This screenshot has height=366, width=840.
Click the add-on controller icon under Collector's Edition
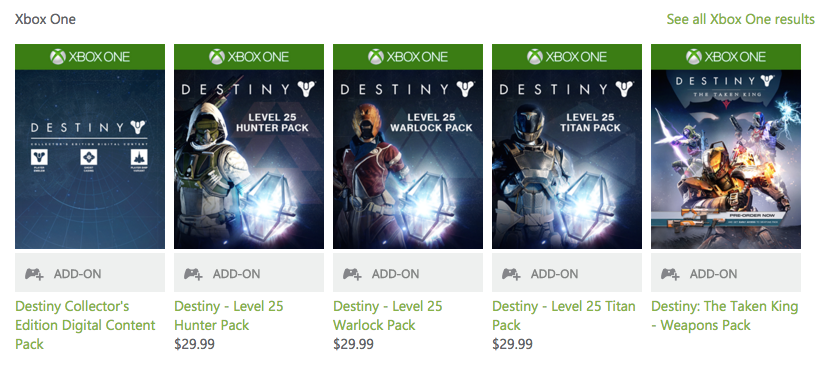[x=34, y=274]
